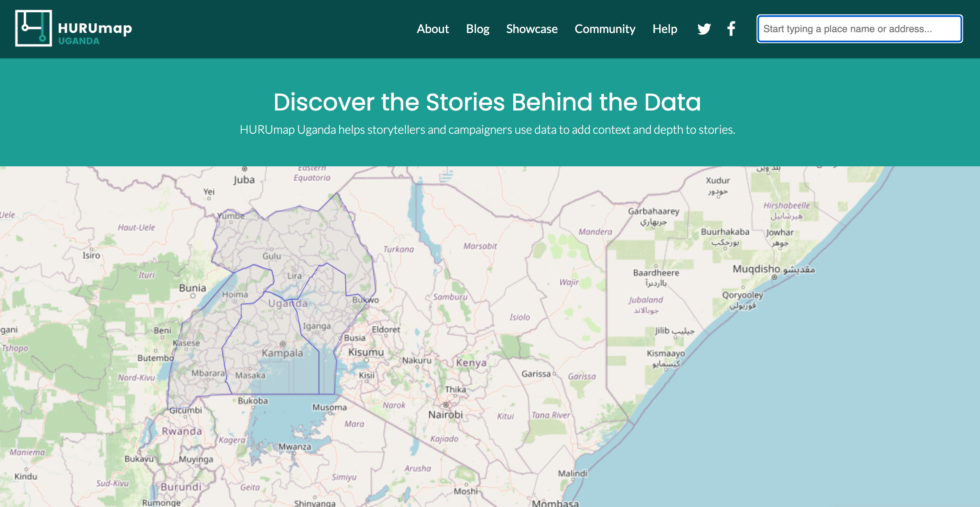Image resolution: width=980 pixels, height=507 pixels.
Task: Click the HURUmap site title text
Action: coord(95,28)
